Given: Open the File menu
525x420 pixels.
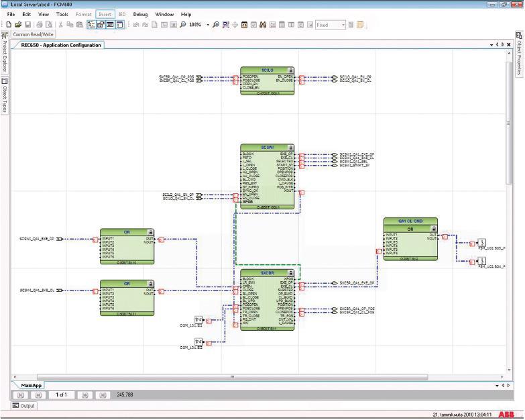Looking at the screenshot, I should click(11, 14).
